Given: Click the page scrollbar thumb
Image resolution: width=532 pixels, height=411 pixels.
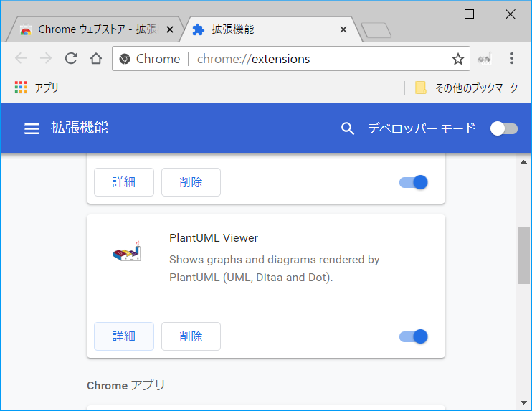Looking at the screenshot, I should 523,255.
